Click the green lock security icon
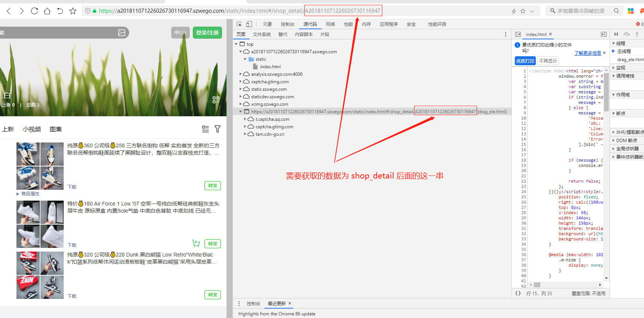The image size is (644, 318). click(x=95, y=11)
